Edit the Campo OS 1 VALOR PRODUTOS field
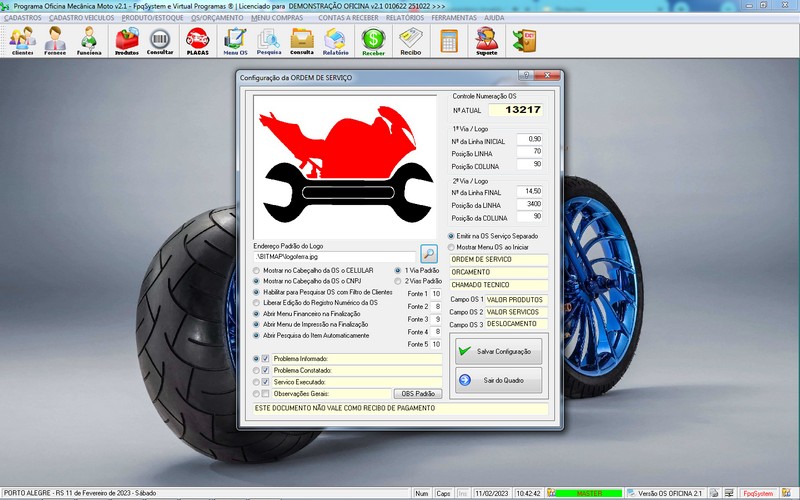The width and height of the screenshot is (800, 500). pyautogui.click(x=516, y=300)
